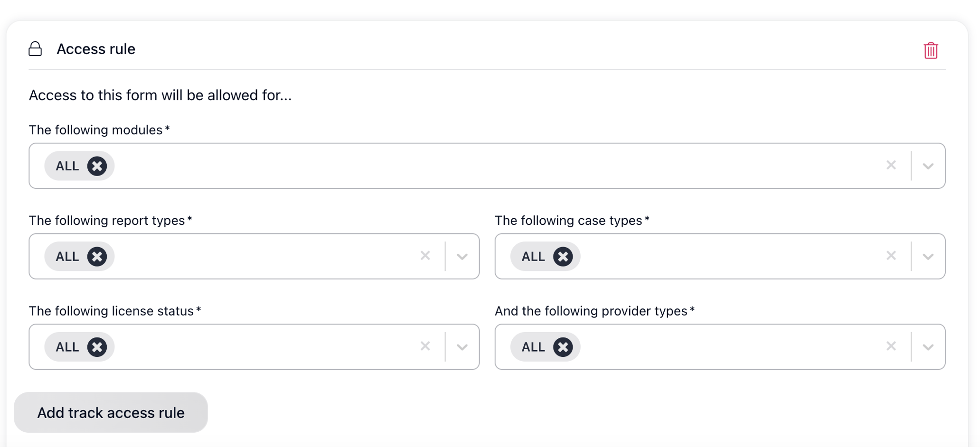Click the lock icon next to Access rule
This screenshot has width=980, height=447.
(x=35, y=48)
